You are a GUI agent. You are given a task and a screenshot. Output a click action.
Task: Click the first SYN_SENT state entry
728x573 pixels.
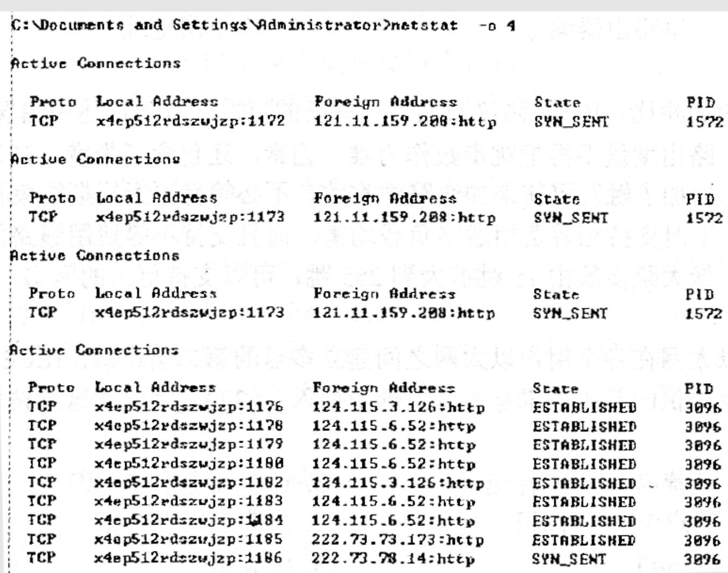tap(572, 122)
